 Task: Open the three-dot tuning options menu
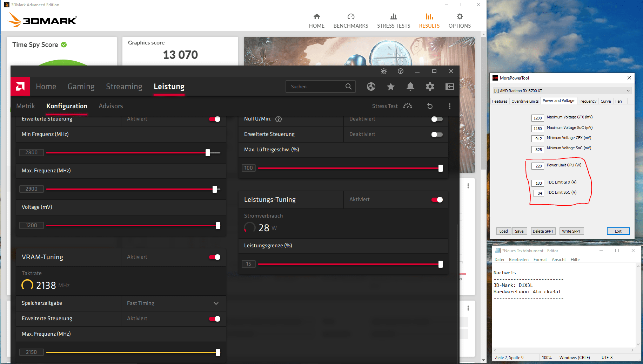tap(450, 106)
